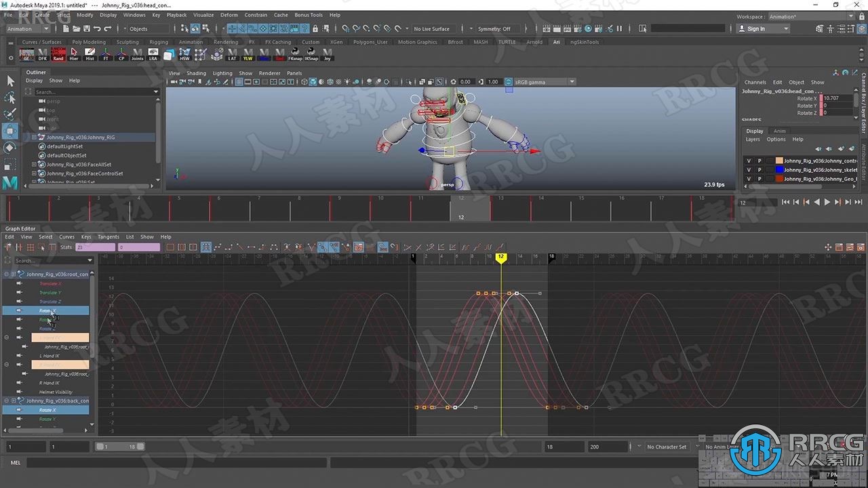Click the Maya logo at toolbox bottom
868x488 pixels.
click(x=10, y=182)
